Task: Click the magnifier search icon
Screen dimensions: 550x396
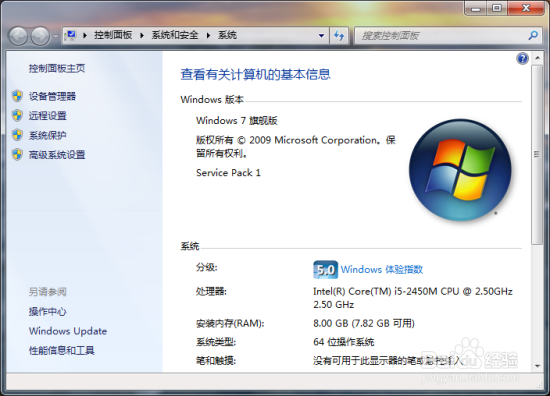Action: tap(533, 35)
